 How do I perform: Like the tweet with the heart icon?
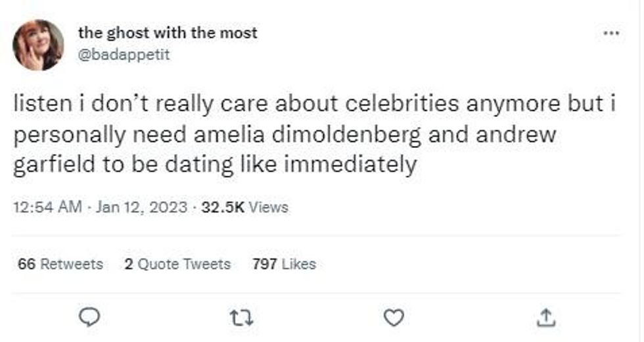click(393, 318)
